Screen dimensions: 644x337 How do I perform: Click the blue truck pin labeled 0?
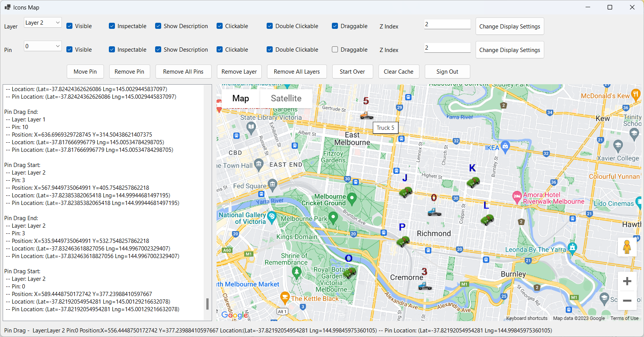(434, 212)
